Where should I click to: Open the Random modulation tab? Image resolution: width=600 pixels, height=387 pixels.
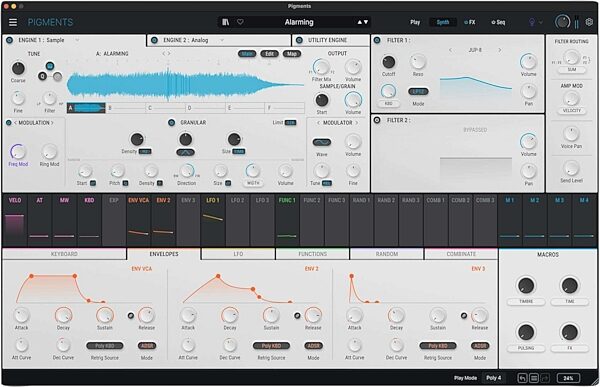pyautogui.click(x=386, y=254)
